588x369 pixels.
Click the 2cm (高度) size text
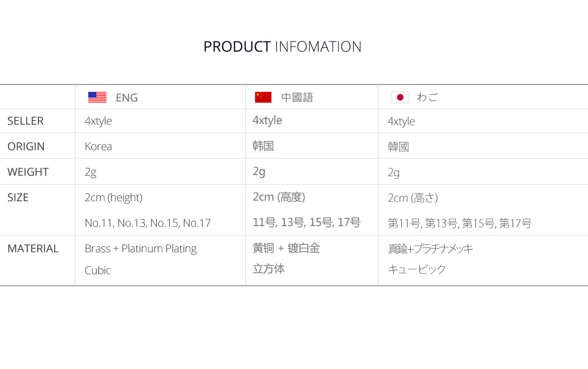pyautogui.click(x=279, y=197)
